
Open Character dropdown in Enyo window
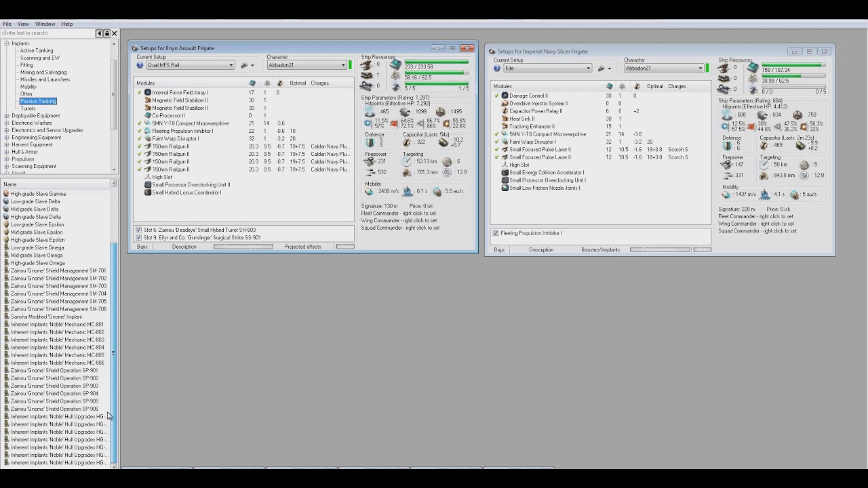coord(307,65)
